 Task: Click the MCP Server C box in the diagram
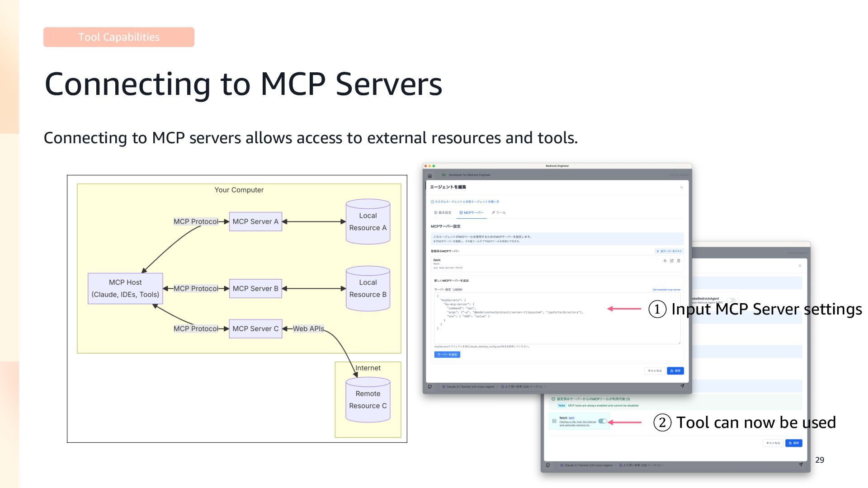255,328
